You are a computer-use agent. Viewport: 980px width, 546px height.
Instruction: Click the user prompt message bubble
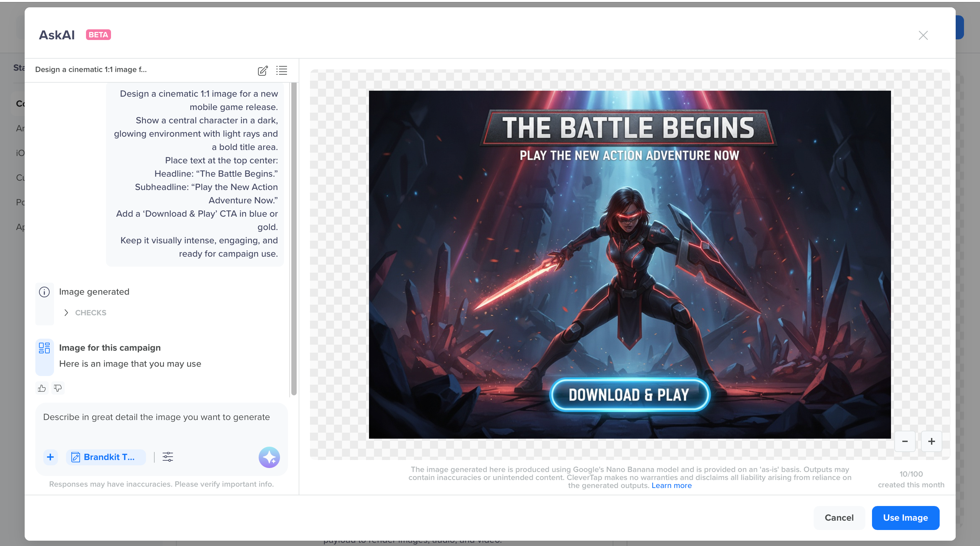tap(195, 174)
